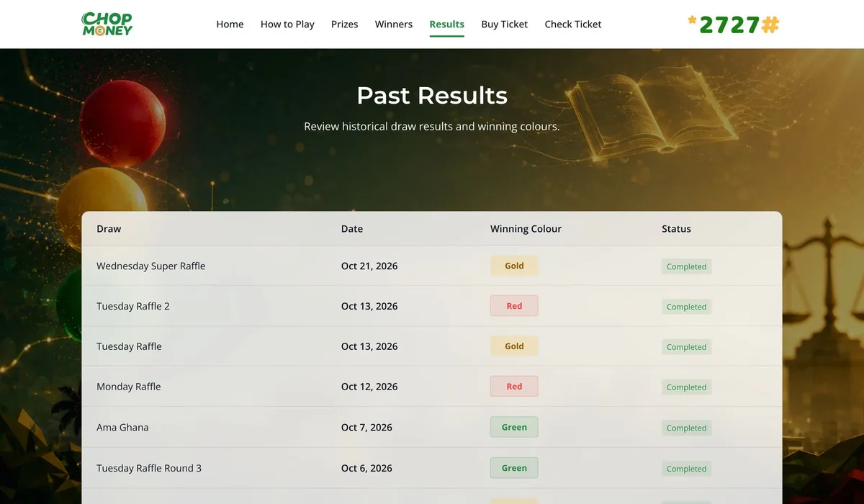864x504 pixels.
Task: Click Ama Ghana's Green colour badge
Action: coord(514,427)
